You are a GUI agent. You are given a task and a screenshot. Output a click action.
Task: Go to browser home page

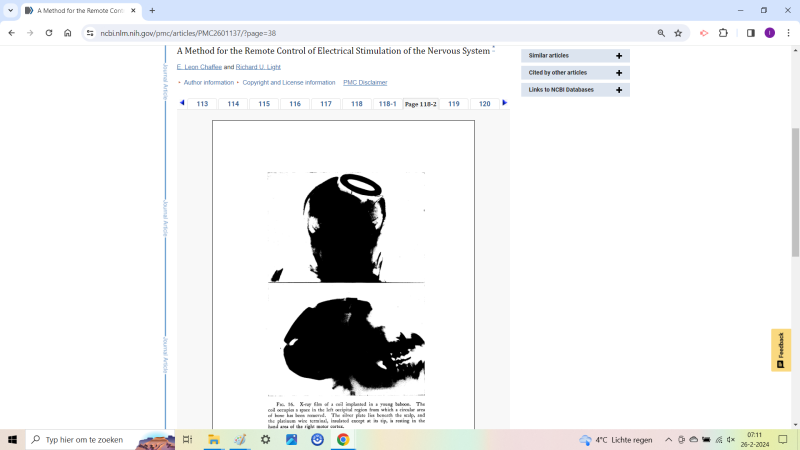click(x=67, y=33)
